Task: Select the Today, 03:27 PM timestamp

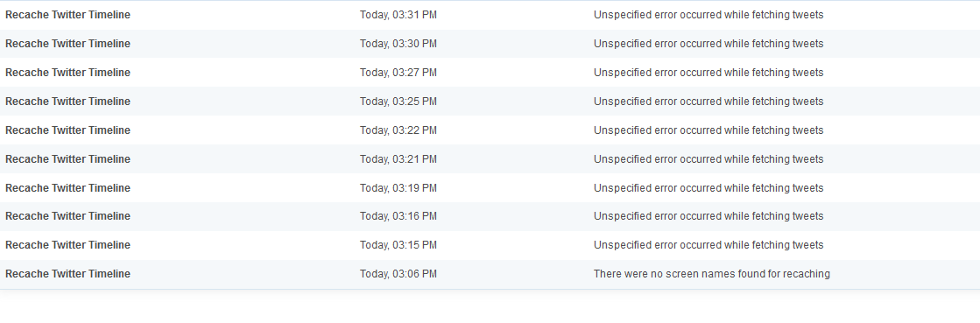Action: [398, 73]
